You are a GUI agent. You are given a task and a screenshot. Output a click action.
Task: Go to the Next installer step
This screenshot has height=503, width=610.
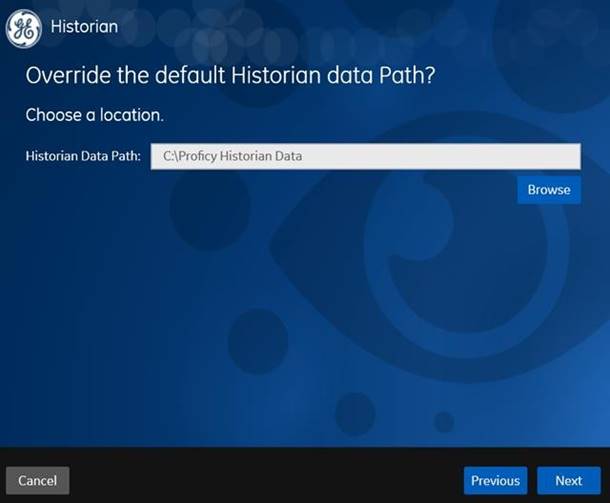tap(569, 481)
